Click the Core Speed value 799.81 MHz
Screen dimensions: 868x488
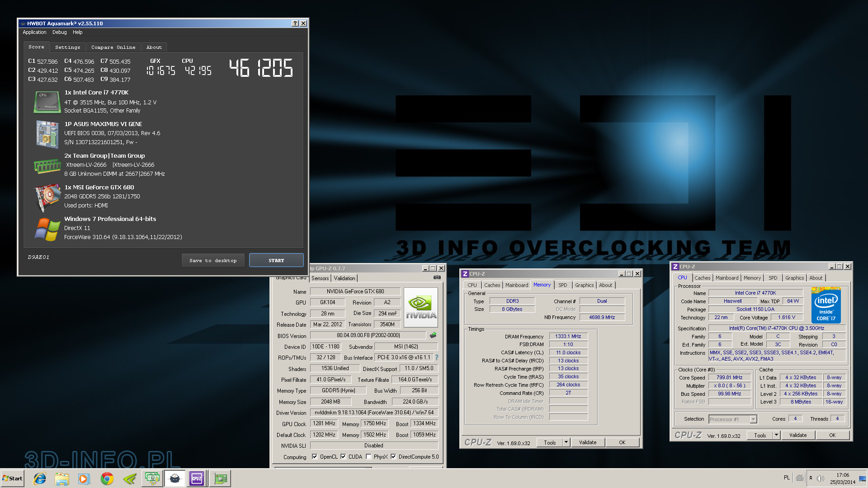coord(729,377)
